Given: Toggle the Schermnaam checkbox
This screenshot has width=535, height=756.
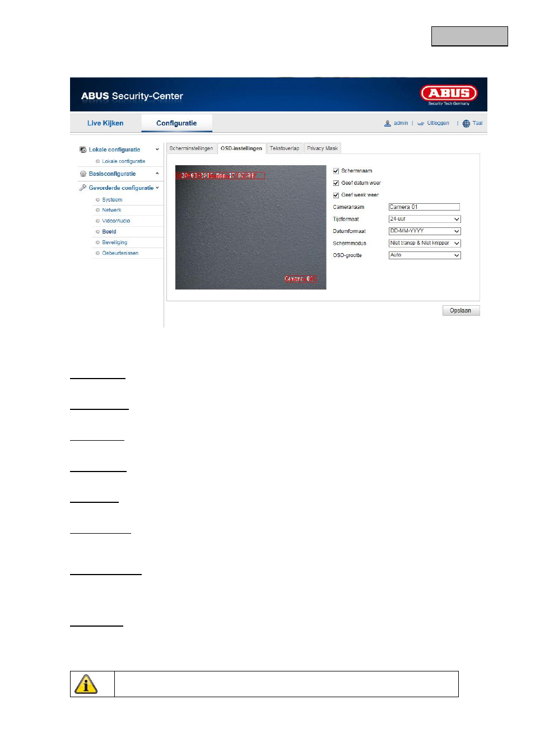Looking at the screenshot, I should click(x=336, y=171).
